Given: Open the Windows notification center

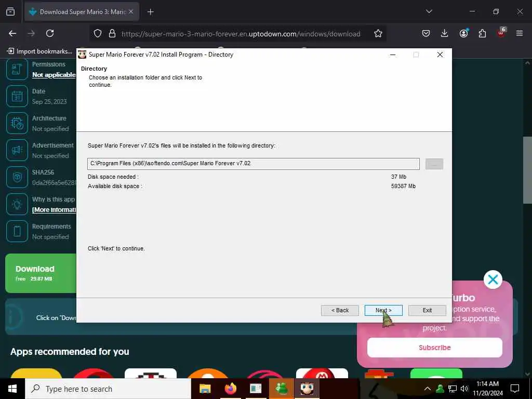Looking at the screenshot, I should click(x=515, y=389).
